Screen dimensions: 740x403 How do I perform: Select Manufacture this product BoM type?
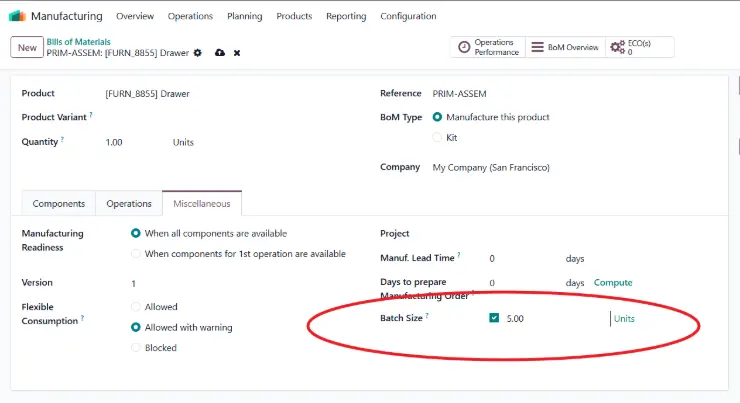point(438,117)
